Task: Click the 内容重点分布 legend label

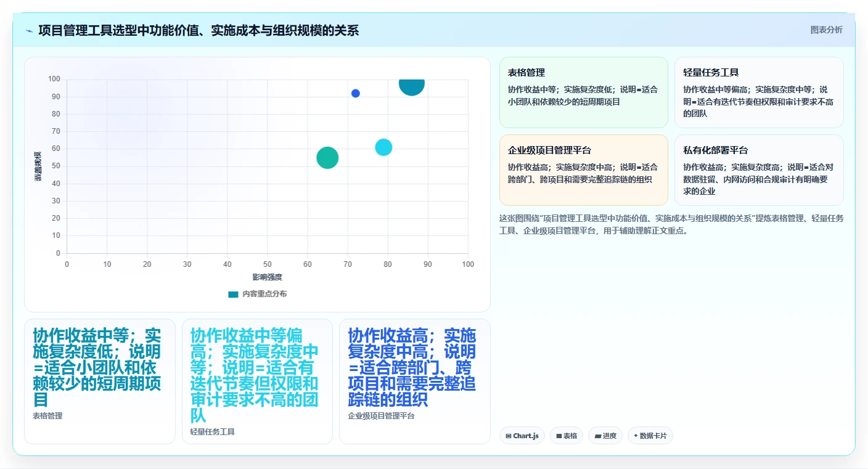Action: 264,294
